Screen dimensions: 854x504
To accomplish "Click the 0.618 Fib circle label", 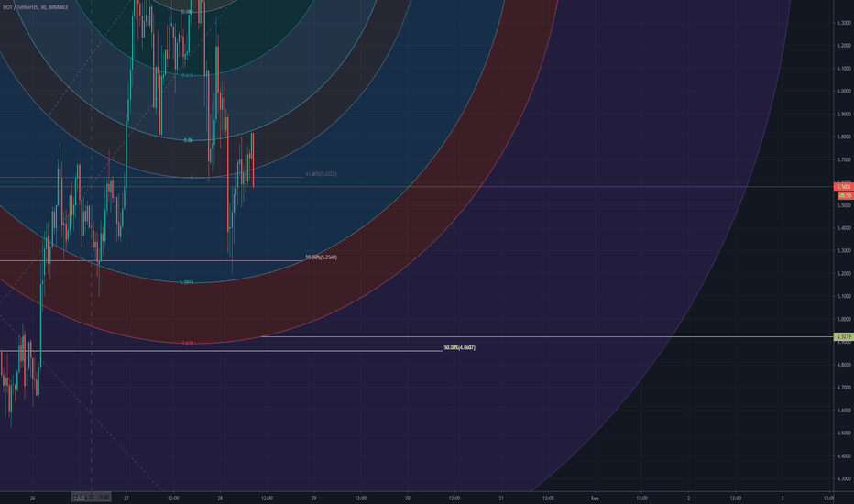I will pos(187,75).
